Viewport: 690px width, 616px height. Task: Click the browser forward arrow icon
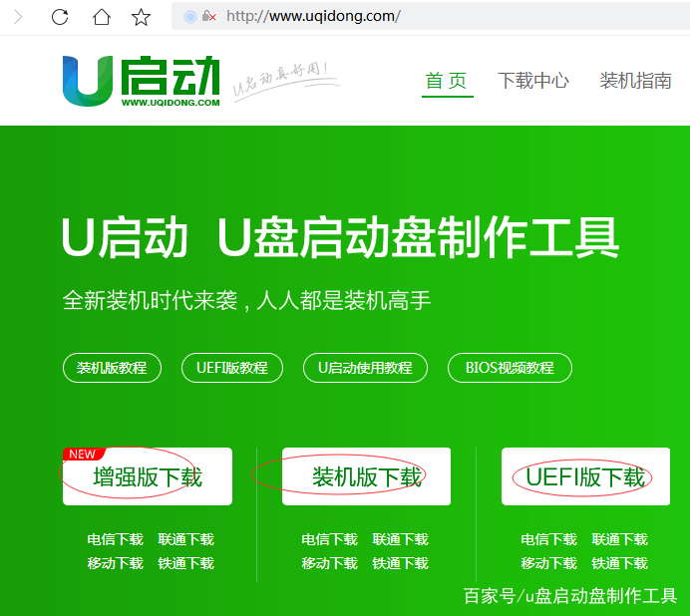pos(18,17)
